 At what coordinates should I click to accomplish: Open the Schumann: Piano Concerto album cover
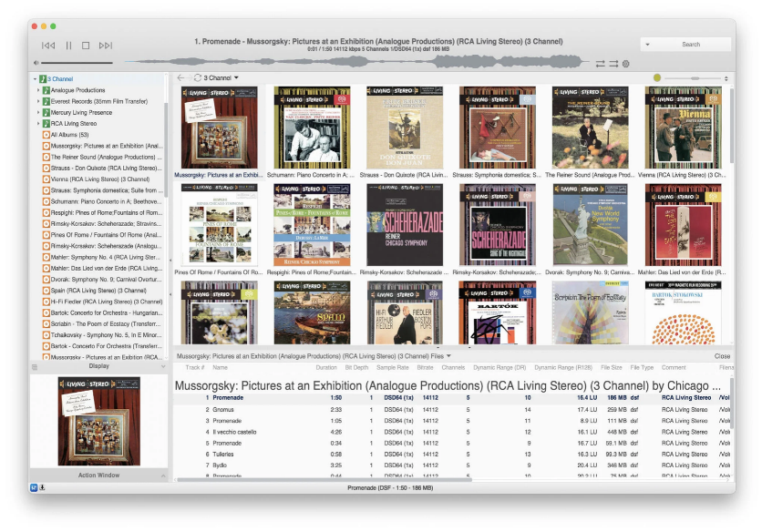(312, 128)
